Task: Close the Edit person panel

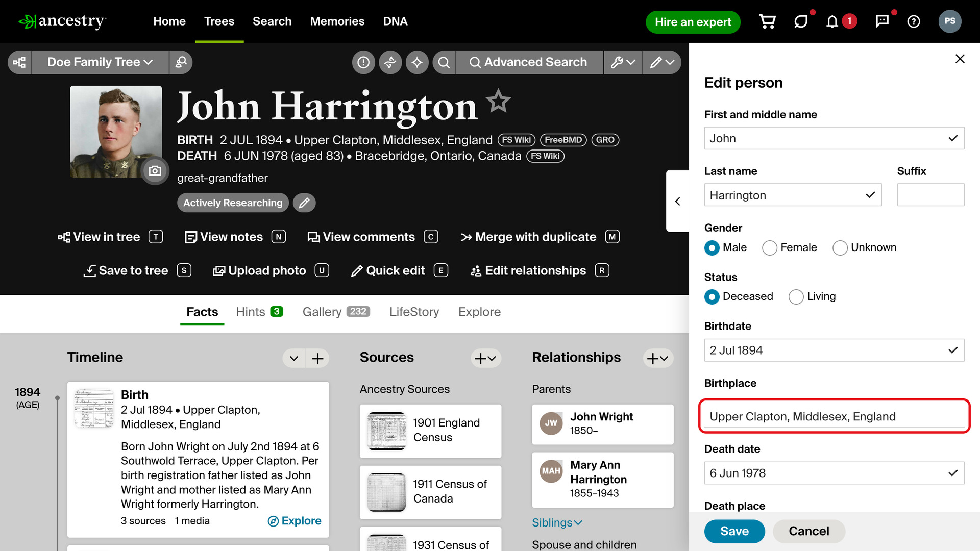Action: (960, 59)
